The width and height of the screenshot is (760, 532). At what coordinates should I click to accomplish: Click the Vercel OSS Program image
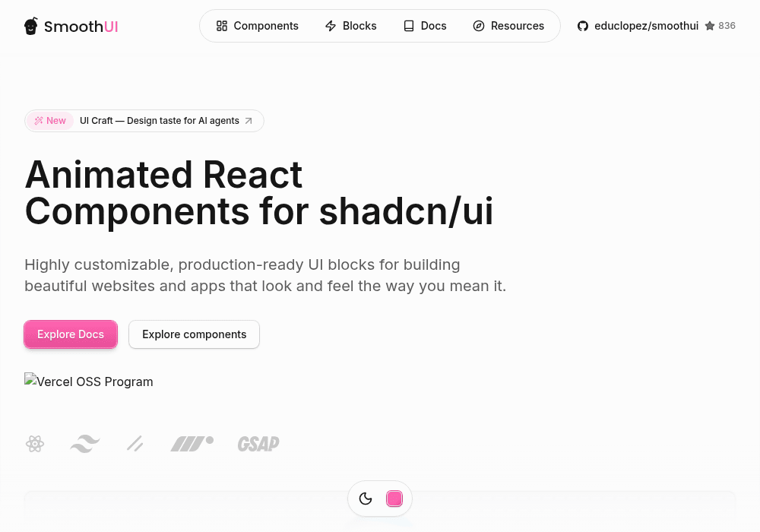[89, 382]
